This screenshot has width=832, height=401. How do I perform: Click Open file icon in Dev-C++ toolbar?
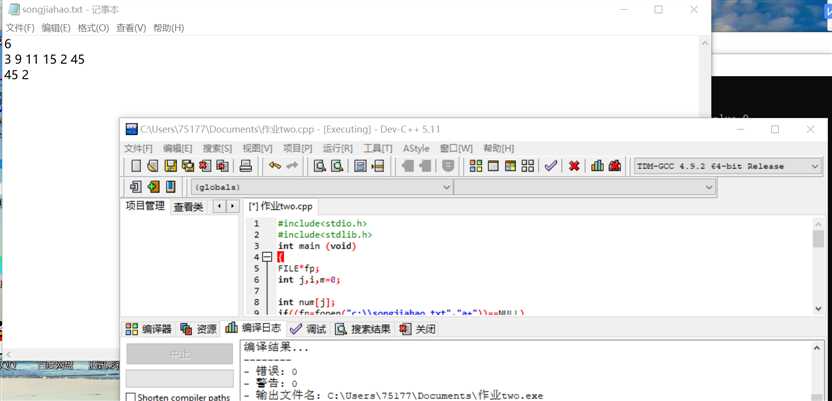point(153,166)
